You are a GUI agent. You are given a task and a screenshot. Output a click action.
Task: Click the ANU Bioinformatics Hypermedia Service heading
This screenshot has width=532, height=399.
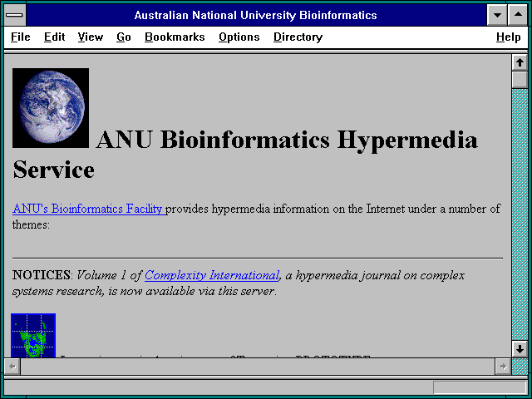[x=245, y=155]
